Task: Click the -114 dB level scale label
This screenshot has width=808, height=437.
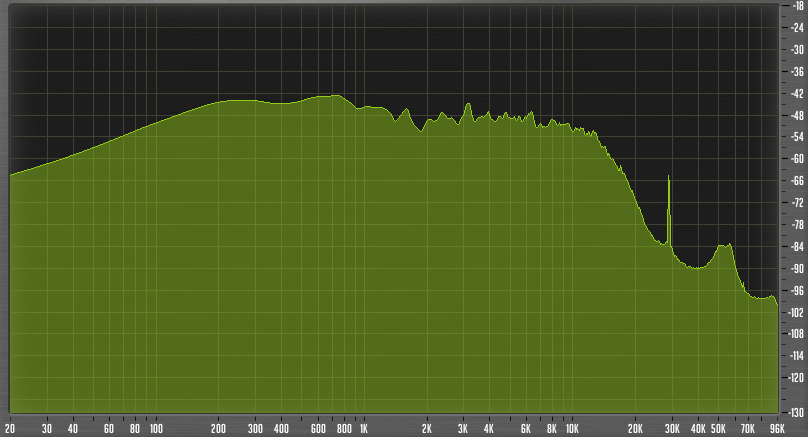Action: pos(796,356)
